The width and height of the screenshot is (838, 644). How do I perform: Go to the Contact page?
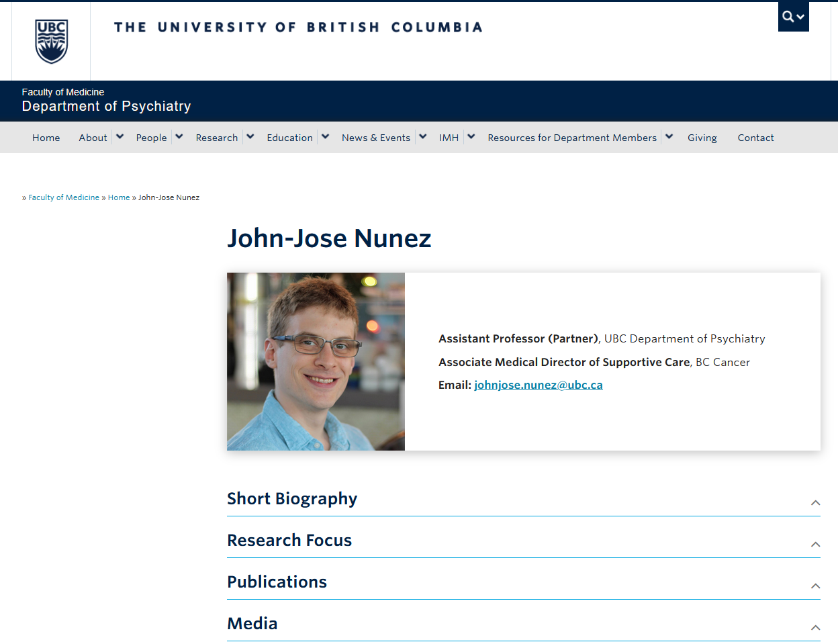(755, 138)
